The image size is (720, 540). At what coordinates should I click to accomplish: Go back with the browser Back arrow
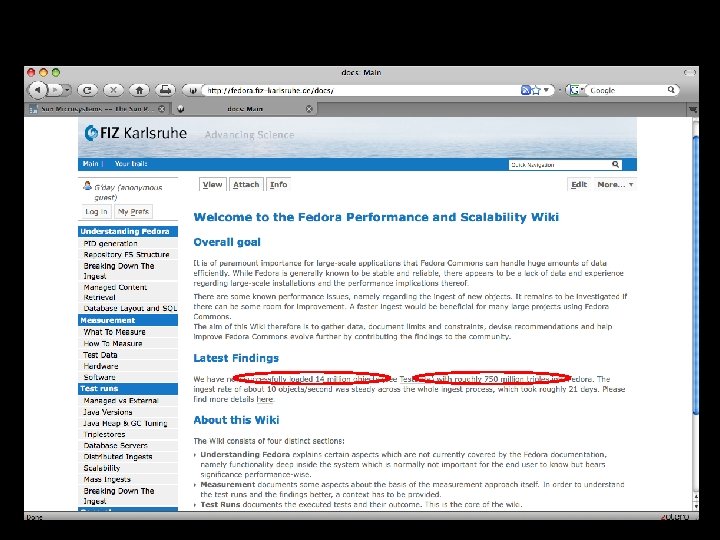click(38, 90)
